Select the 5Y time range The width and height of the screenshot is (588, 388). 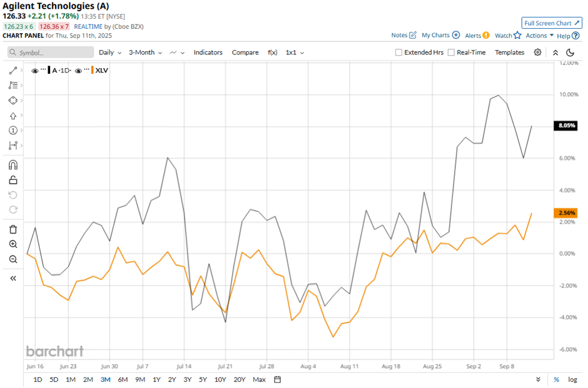[x=203, y=379]
